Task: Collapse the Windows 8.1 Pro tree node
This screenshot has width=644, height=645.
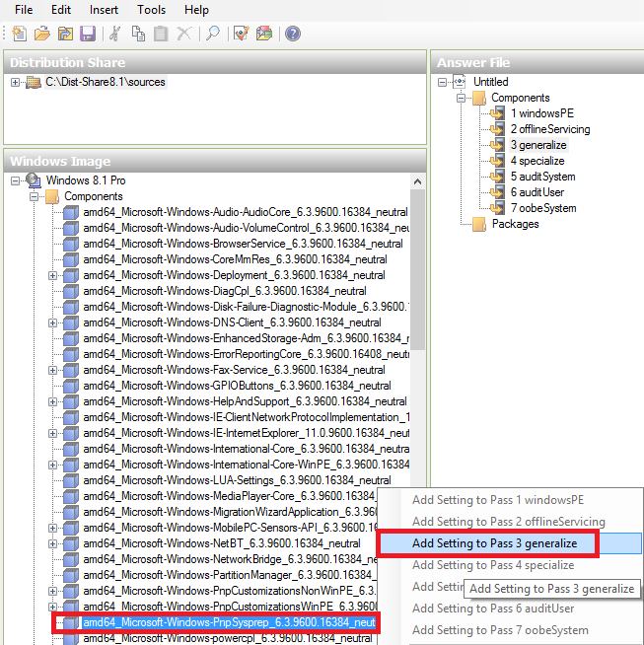Action: (x=15, y=181)
